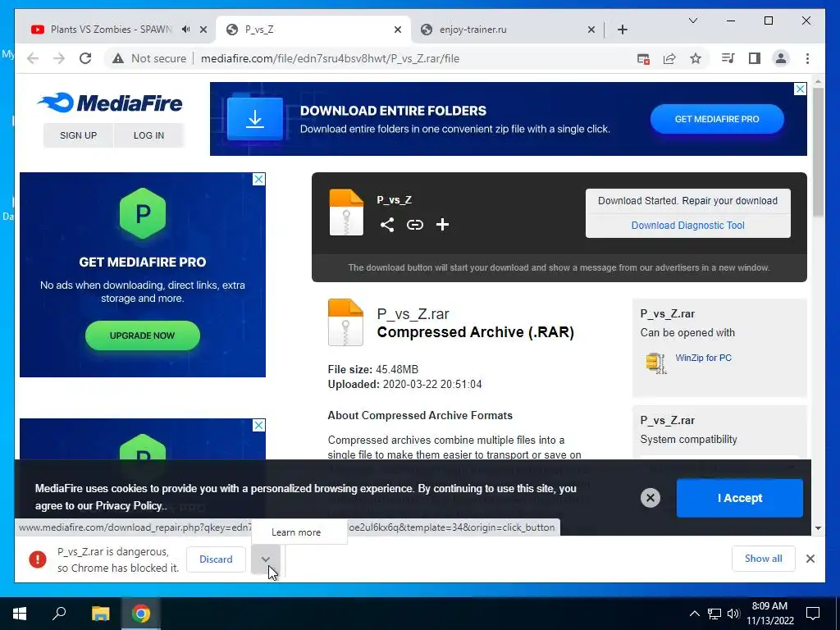Screen dimensions: 840x630
Task: Click the taskbar clock showing 8:09 AM
Action: (x=769, y=614)
